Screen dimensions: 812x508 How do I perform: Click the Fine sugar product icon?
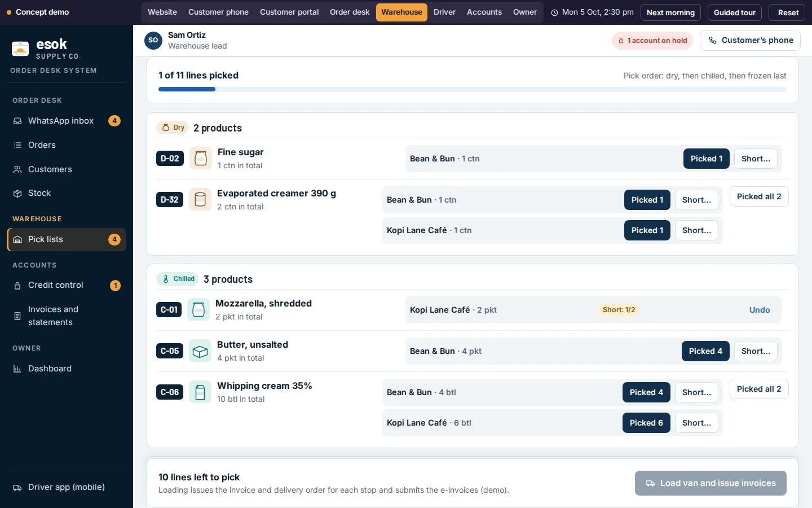click(200, 159)
